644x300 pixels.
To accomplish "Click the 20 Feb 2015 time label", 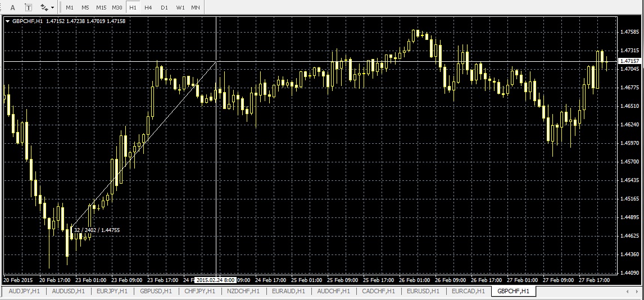I will 18,280.
